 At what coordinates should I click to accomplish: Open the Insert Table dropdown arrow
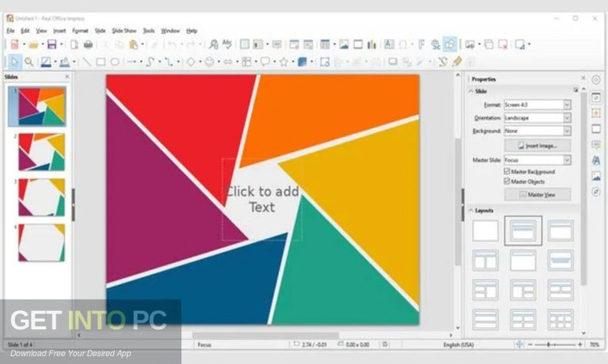point(334,44)
